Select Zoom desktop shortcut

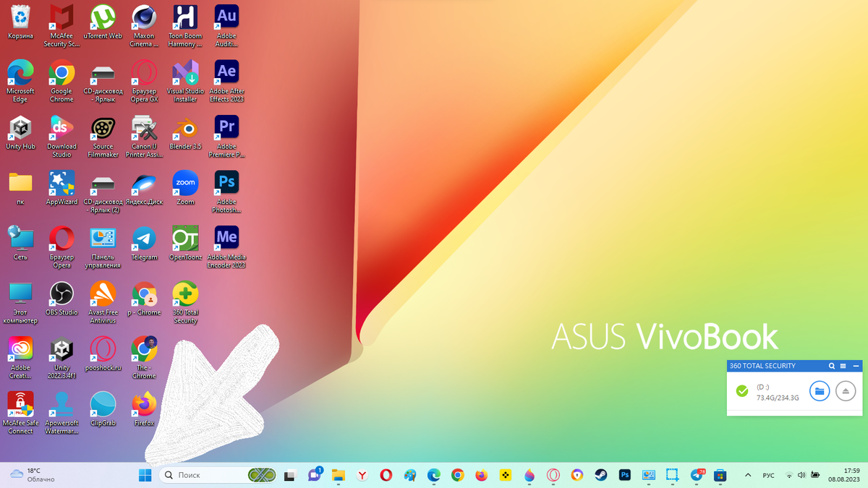185,188
